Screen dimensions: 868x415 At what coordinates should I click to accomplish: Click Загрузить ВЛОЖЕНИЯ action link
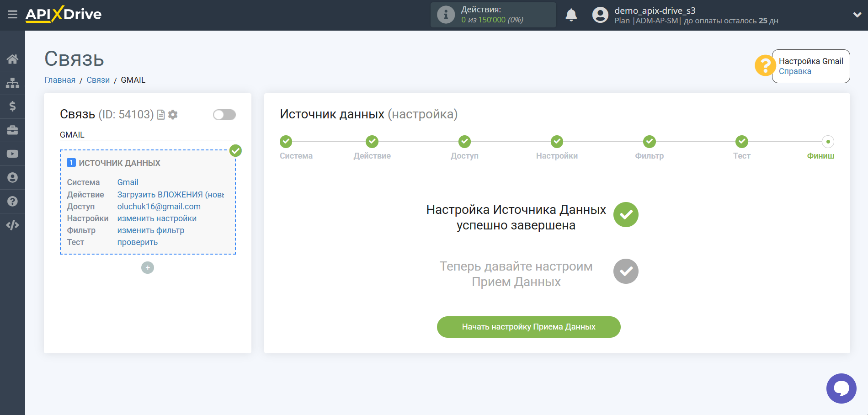point(170,195)
